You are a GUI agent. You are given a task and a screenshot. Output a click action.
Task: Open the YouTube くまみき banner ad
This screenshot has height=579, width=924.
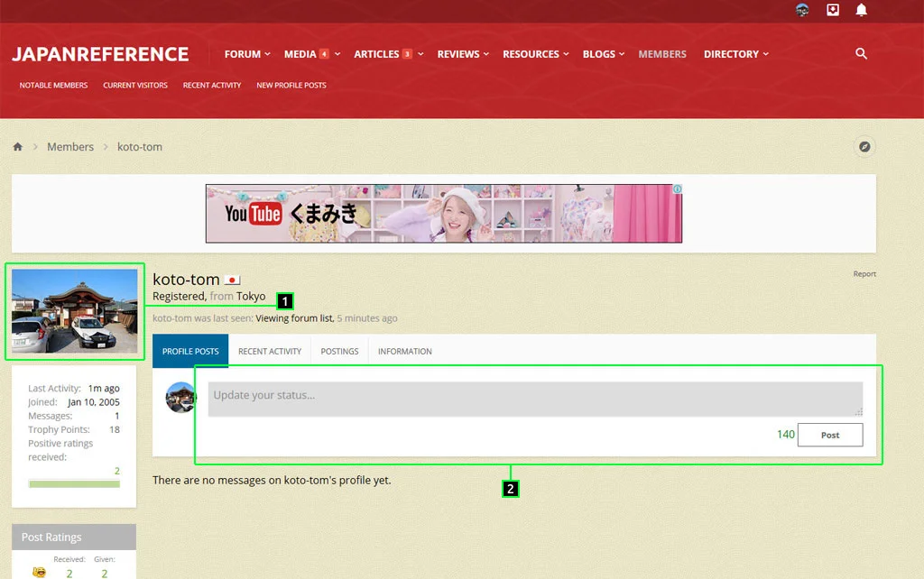[x=444, y=213]
